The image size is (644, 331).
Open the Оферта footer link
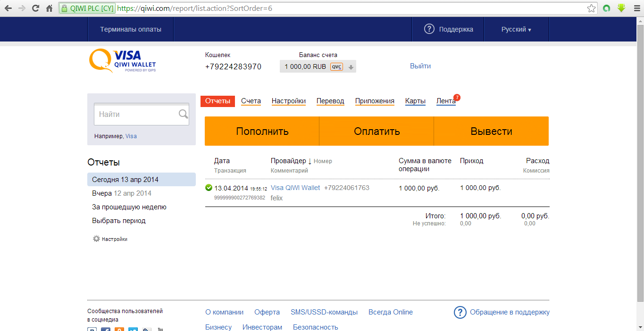tap(267, 312)
